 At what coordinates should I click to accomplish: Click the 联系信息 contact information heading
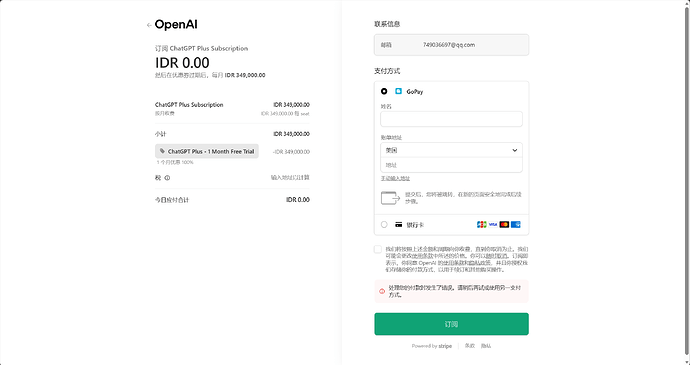[387, 24]
